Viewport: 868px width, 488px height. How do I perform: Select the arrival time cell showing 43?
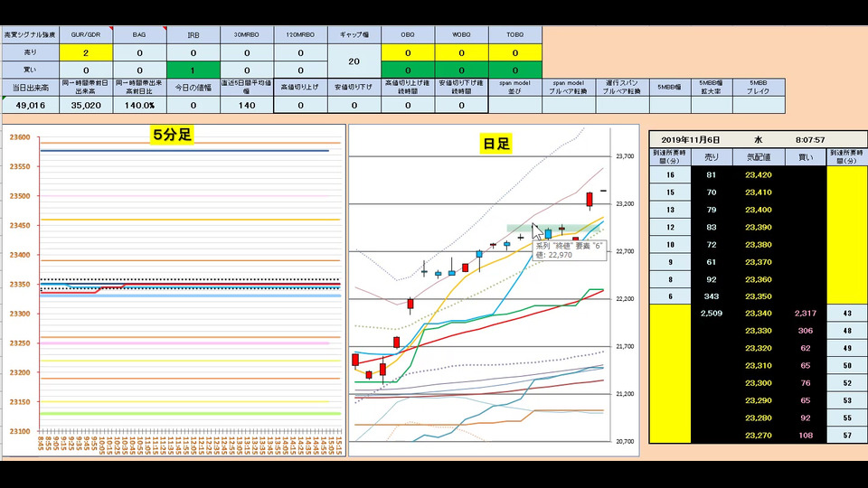pyautogui.click(x=847, y=314)
